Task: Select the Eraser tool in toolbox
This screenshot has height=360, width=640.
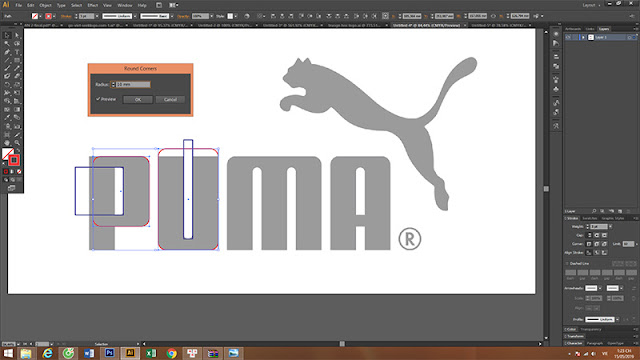Action: click(x=17, y=76)
